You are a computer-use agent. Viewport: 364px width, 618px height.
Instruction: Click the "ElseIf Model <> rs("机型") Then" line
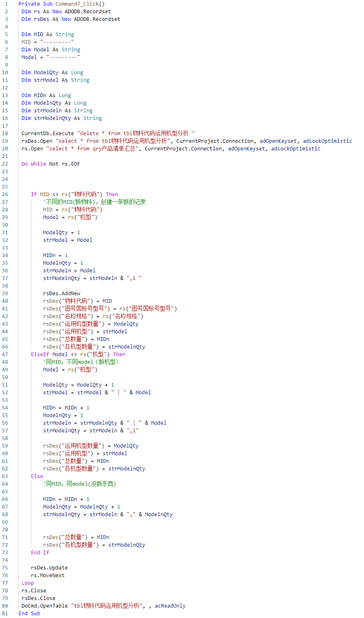[x=78, y=355]
